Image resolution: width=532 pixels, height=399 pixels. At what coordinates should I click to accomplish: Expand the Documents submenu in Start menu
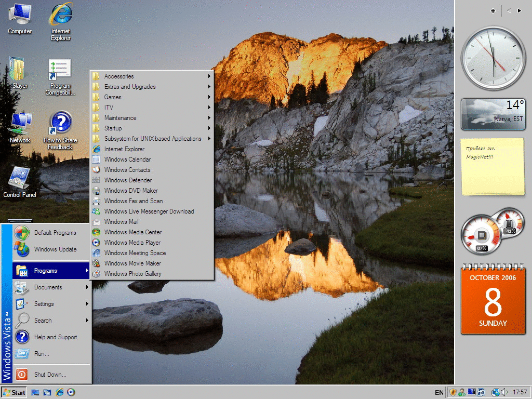pyautogui.click(x=51, y=287)
